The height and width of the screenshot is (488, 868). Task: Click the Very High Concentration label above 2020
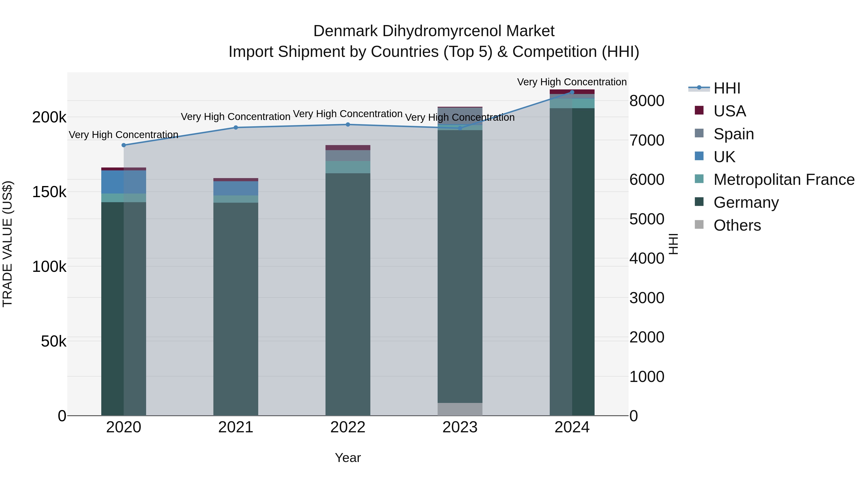[124, 135]
